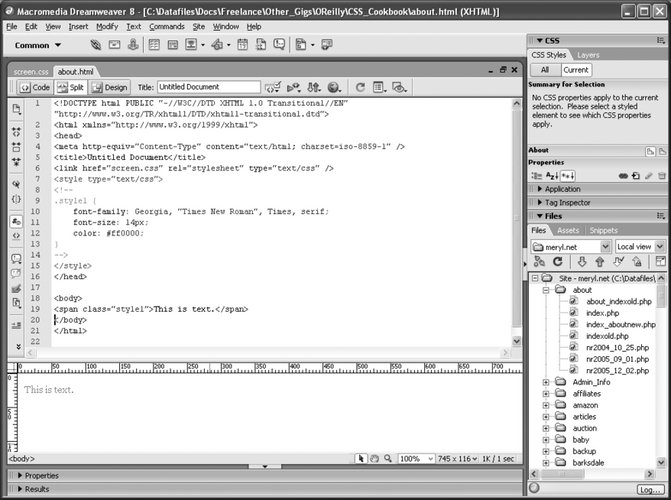
Task: Click Preview in browser globe icon
Action: click(x=334, y=87)
